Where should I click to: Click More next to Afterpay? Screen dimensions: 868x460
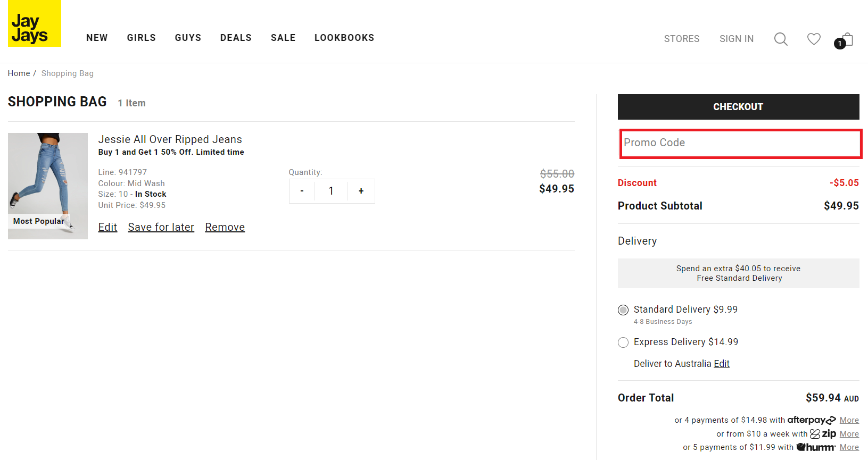[849, 420]
